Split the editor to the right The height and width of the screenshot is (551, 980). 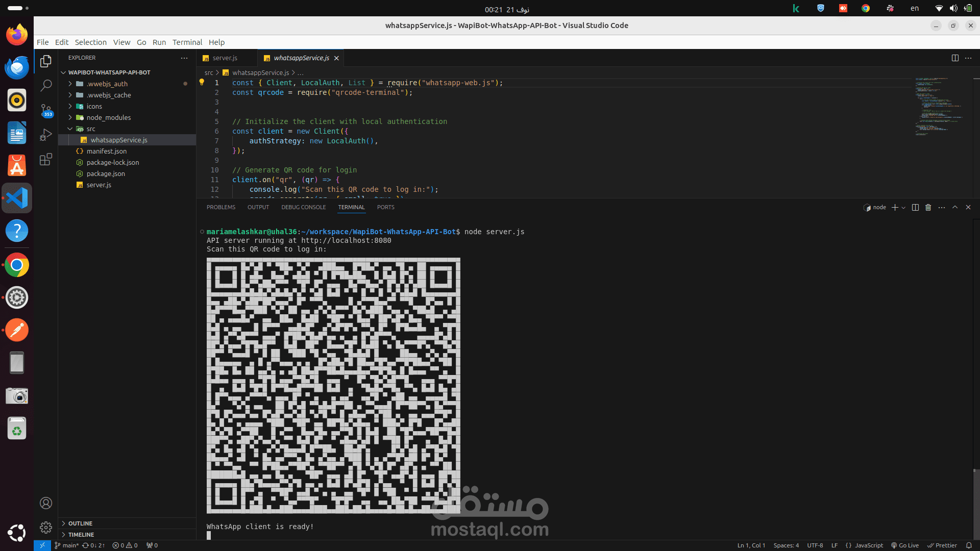click(x=955, y=58)
